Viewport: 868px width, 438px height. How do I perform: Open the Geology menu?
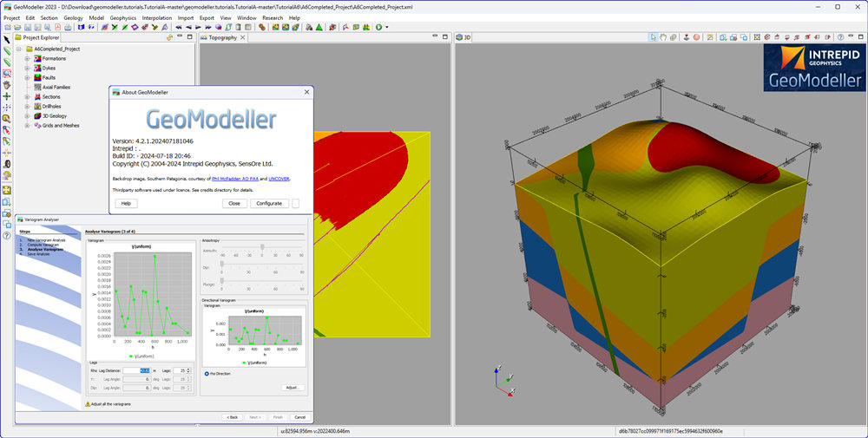(73, 17)
